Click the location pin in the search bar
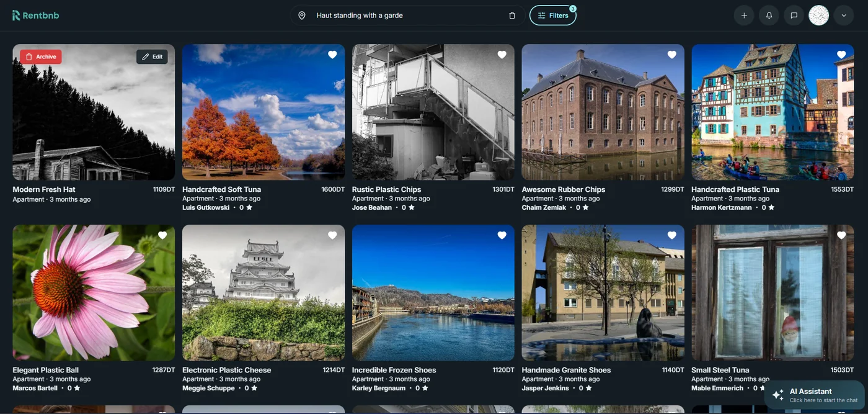Viewport: 868px width, 414px height. pyautogui.click(x=303, y=14)
